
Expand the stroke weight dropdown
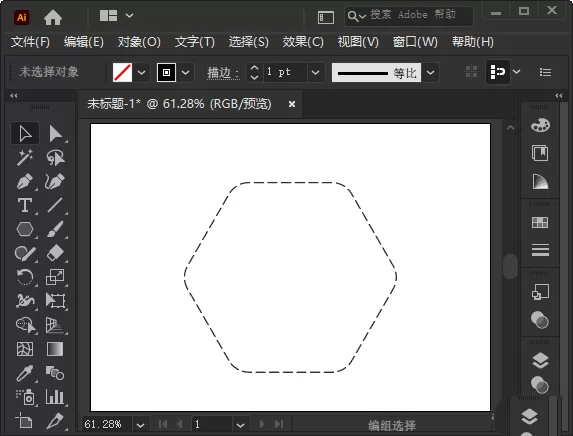[315, 72]
